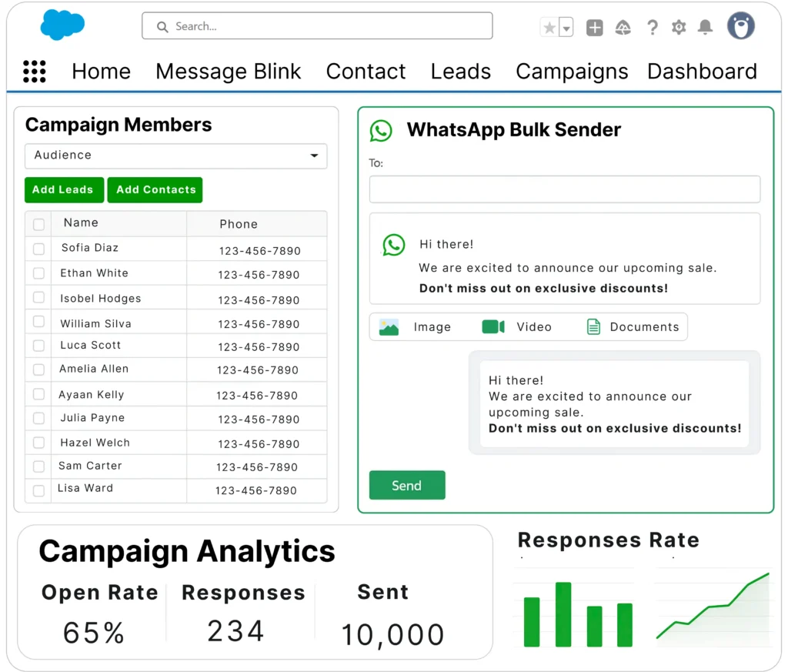Open the App Launcher grid icon

coord(35,72)
